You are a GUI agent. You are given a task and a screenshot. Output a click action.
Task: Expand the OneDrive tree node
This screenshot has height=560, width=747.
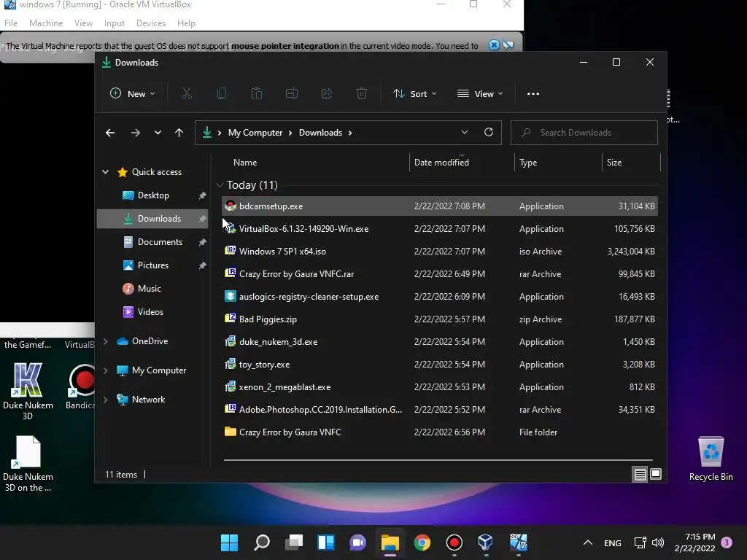pyautogui.click(x=105, y=341)
